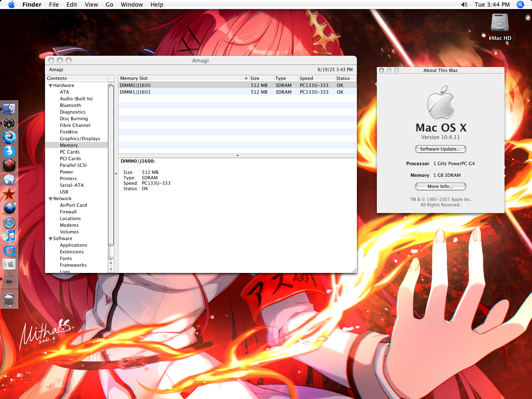Click the System Profiler dock icon
Image resolution: width=532 pixels, height=399 pixels.
pyautogui.click(x=9, y=279)
